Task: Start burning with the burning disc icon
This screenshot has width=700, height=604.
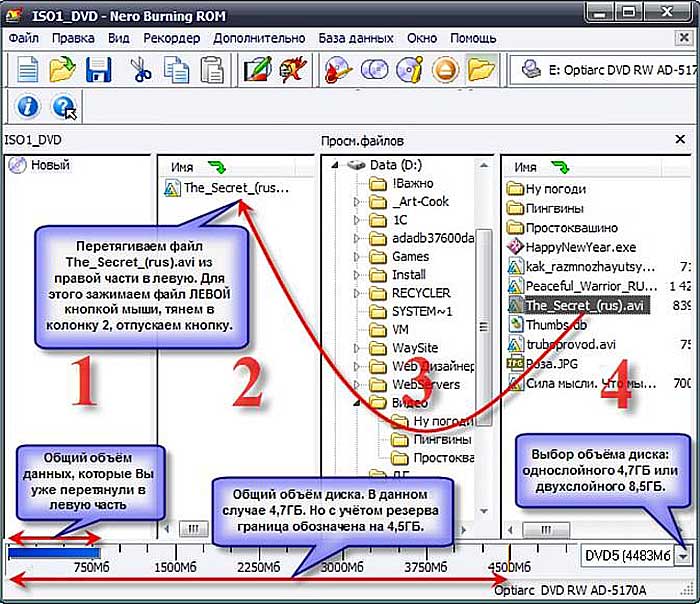Action: click(338, 70)
